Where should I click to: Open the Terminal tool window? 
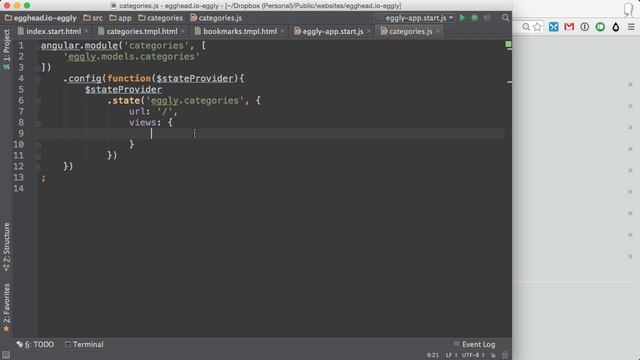84,344
